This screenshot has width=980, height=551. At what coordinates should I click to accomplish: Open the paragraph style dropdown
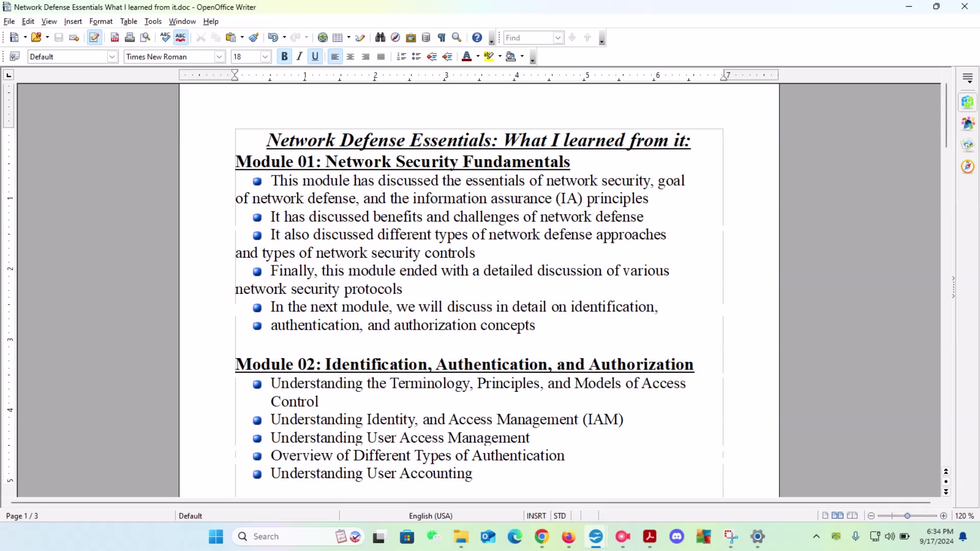coord(112,56)
